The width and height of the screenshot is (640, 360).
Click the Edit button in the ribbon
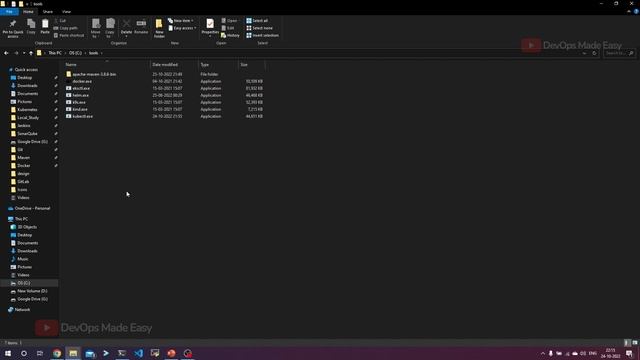point(228,28)
